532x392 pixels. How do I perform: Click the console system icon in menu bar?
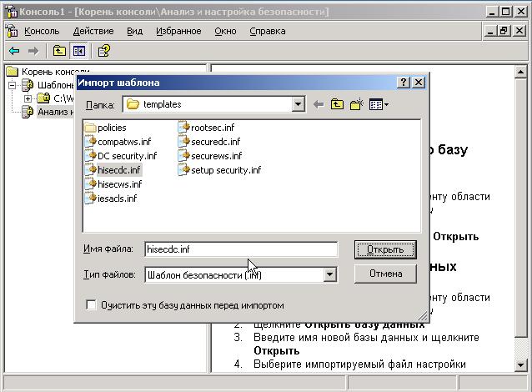pos(12,31)
